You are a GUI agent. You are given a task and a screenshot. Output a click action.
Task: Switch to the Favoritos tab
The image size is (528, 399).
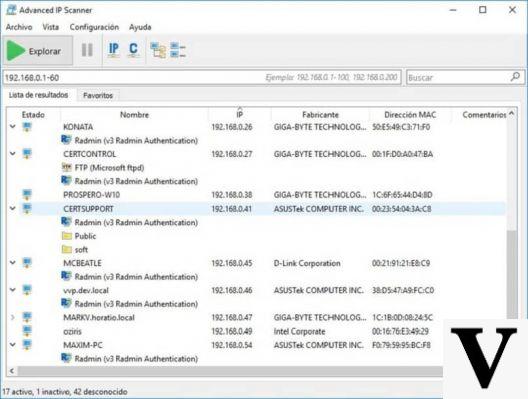click(98, 95)
